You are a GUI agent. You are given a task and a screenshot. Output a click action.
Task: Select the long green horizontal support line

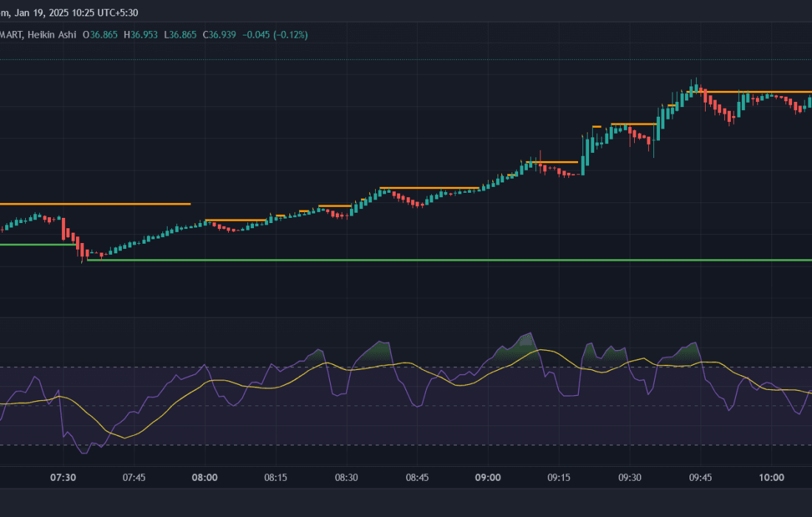(x=450, y=260)
